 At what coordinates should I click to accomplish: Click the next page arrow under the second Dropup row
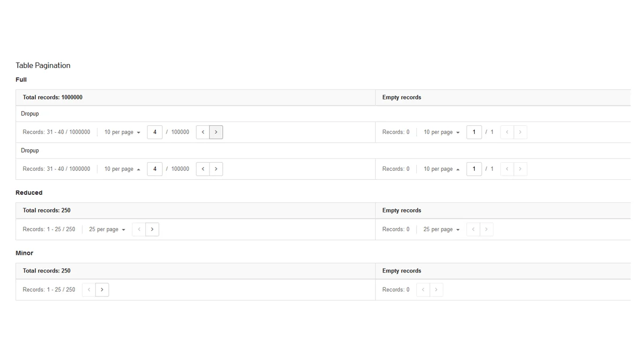coord(215,169)
